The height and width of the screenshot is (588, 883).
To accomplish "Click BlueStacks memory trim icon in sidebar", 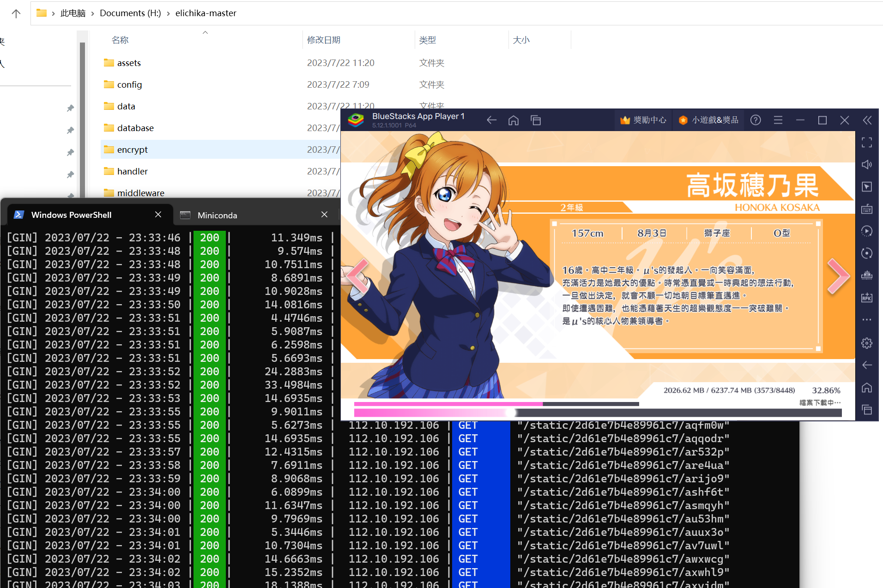I will (x=867, y=276).
